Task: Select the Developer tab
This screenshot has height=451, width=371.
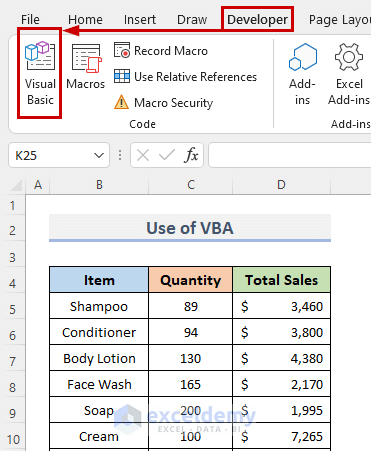Action: [257, 20]
